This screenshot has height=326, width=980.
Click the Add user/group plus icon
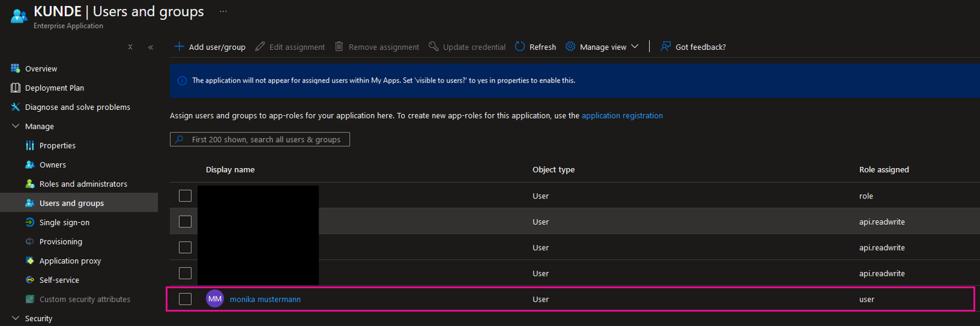coord(179,47)
